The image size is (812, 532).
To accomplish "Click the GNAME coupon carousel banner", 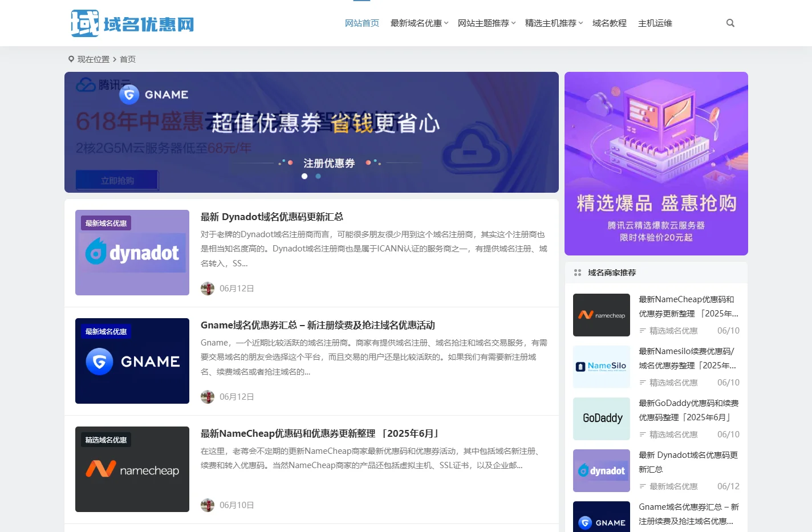I will 311,132.
